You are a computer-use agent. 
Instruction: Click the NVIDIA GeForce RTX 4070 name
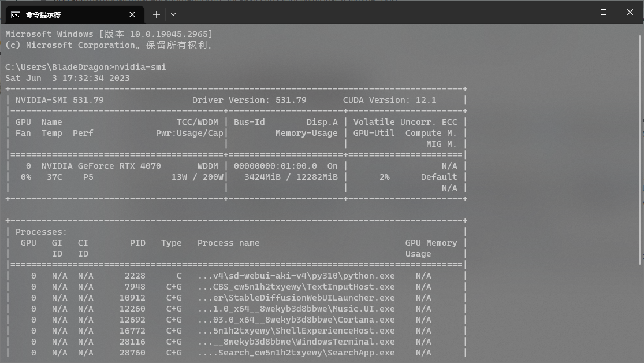point(101,166)
